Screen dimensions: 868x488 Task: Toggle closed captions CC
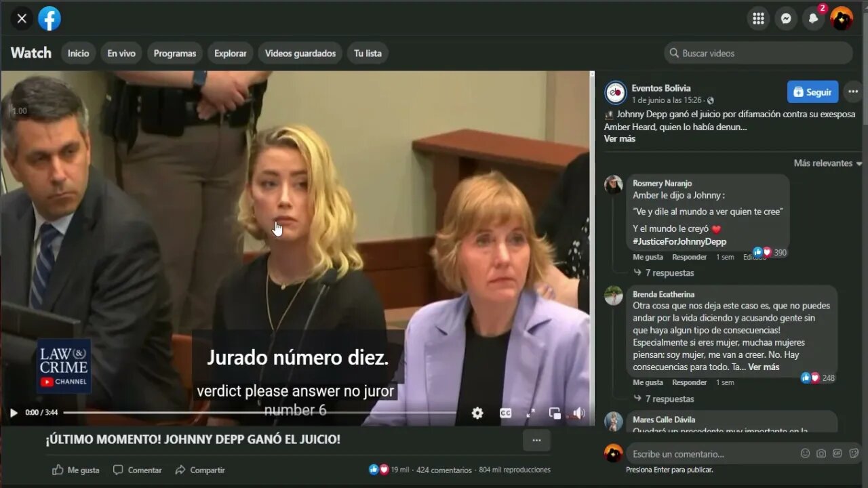tap(505, 413)
